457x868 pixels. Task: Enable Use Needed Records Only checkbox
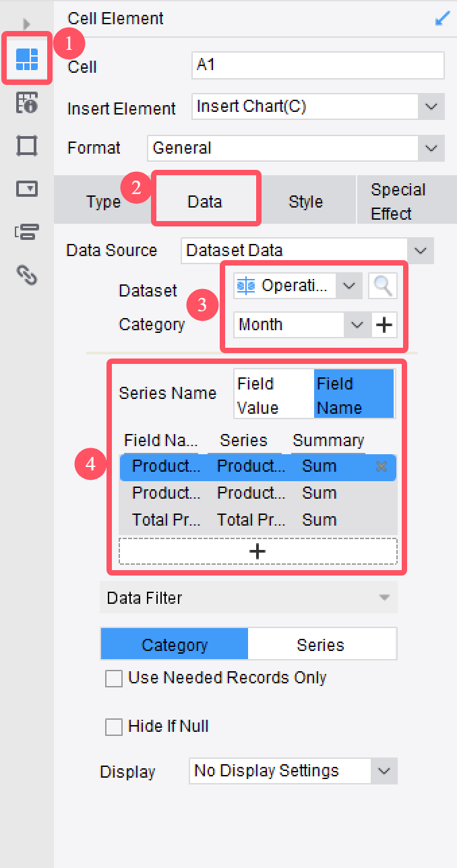(114, 679)
